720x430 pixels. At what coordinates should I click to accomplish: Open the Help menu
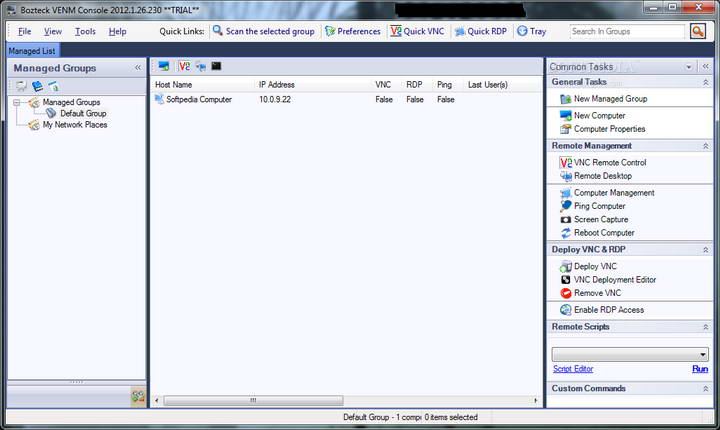(x=118, y=31)
